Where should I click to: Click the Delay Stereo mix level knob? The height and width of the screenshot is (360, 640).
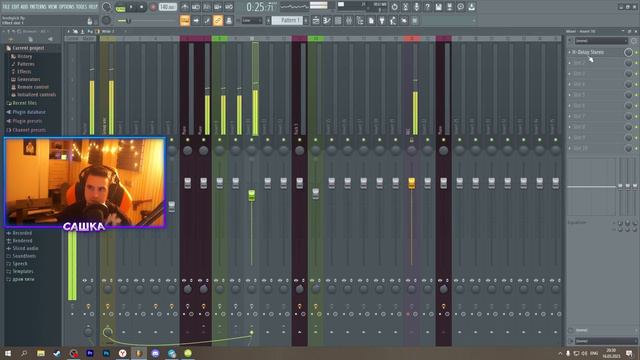point(628,52)
